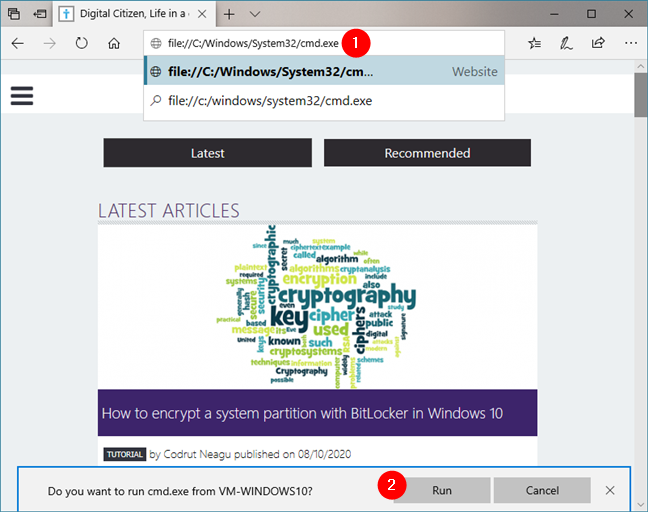This screenshot has height=512, width=648.
Task: Close the Digital Citizen tab
Action: [202, 14]
